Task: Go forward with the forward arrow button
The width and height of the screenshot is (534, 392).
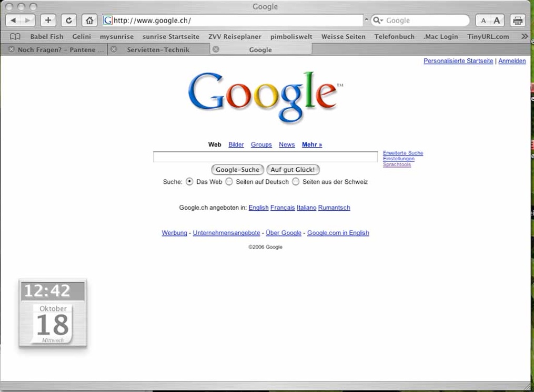Action: [28, 20]
